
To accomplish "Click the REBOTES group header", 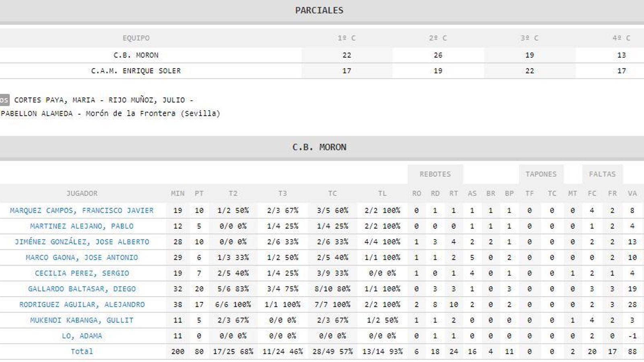I will pos(435,174).
